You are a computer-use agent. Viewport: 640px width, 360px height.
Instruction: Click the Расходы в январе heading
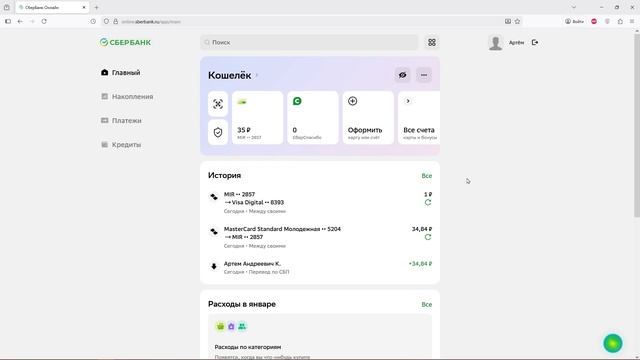click(x=242, y=304)
